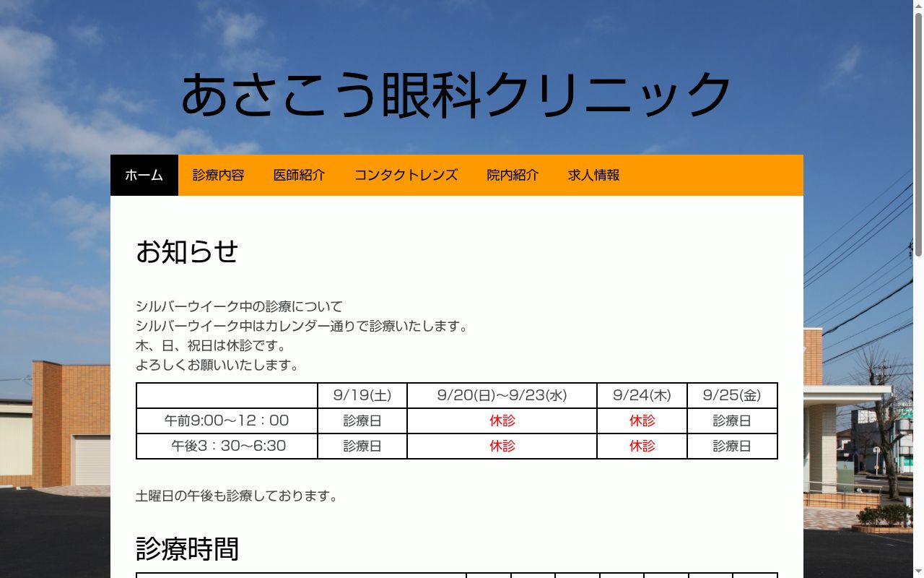
Task: Click red 休診 for 9/20〜9/23 morning
Action: pos(502,420)
